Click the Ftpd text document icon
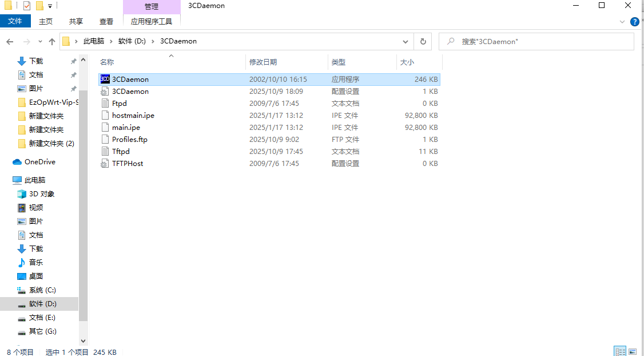 click(105, 103)
